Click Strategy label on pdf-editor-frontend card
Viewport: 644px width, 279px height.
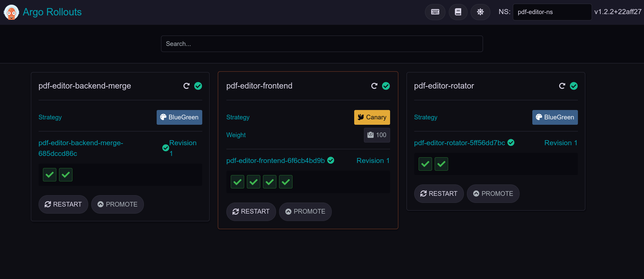tap(238, 117)
